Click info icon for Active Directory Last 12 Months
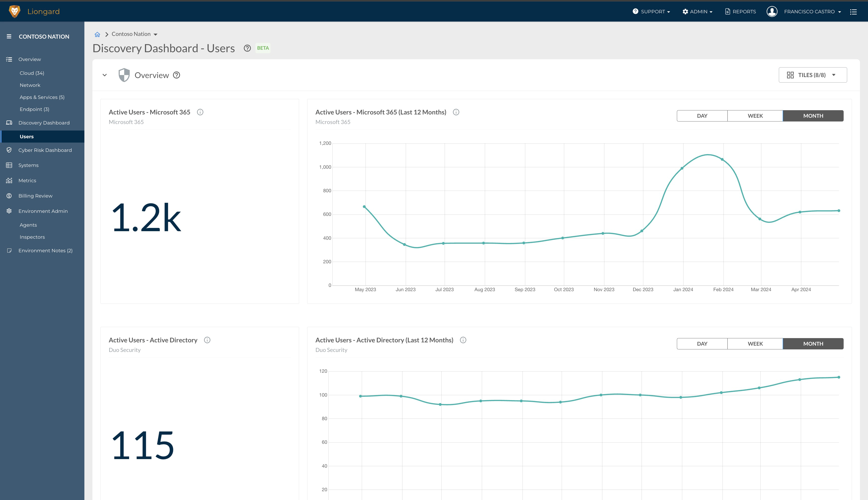This screenshot has width=868, height=500. 463,340
